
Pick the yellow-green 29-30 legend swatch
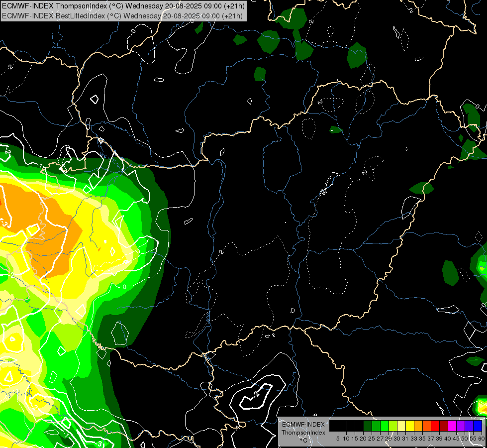(x=393, y=426)
